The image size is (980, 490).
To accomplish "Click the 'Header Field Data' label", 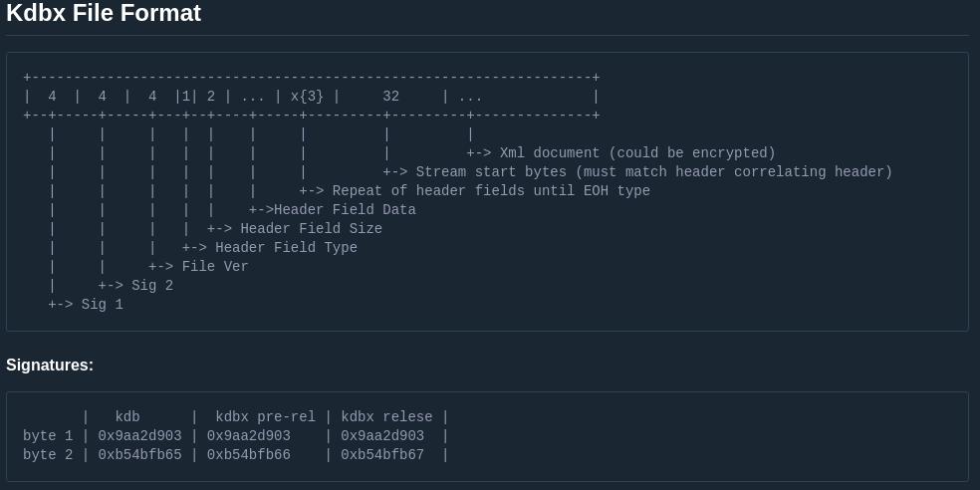I will [x=345, y=210].
